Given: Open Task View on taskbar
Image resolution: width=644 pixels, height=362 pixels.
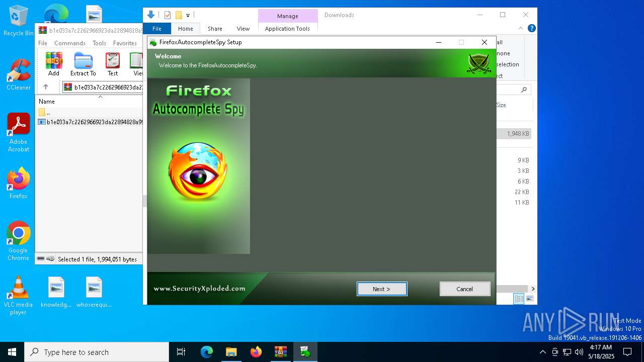Looking at the screenshot, I should (x=181, y=352).
